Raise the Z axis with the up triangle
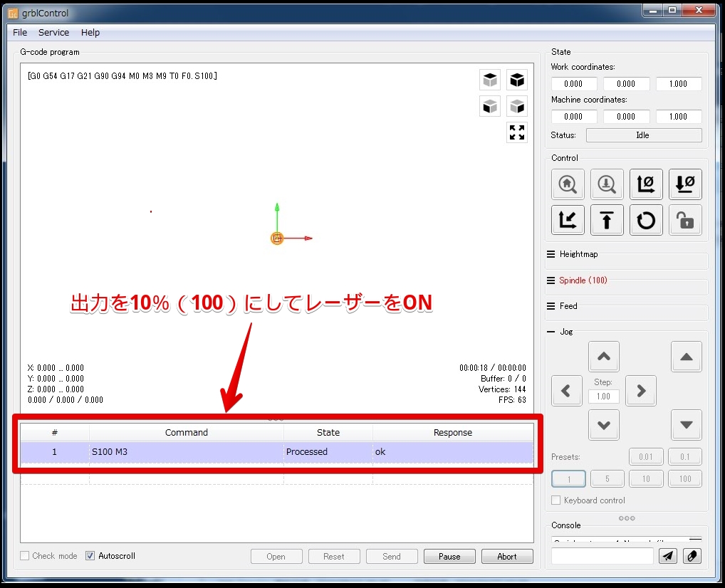The height and width of the screenshot is (588, 725). tap(686, 357)
